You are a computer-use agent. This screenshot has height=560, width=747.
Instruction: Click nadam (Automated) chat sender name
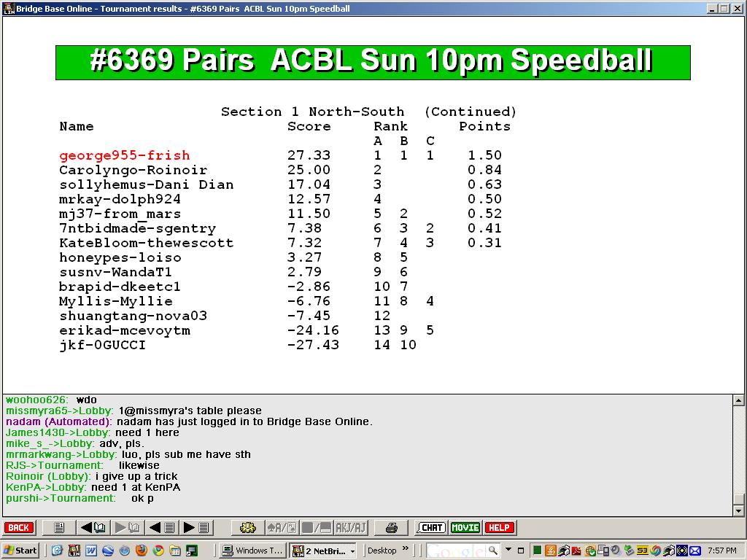[58, 422]
